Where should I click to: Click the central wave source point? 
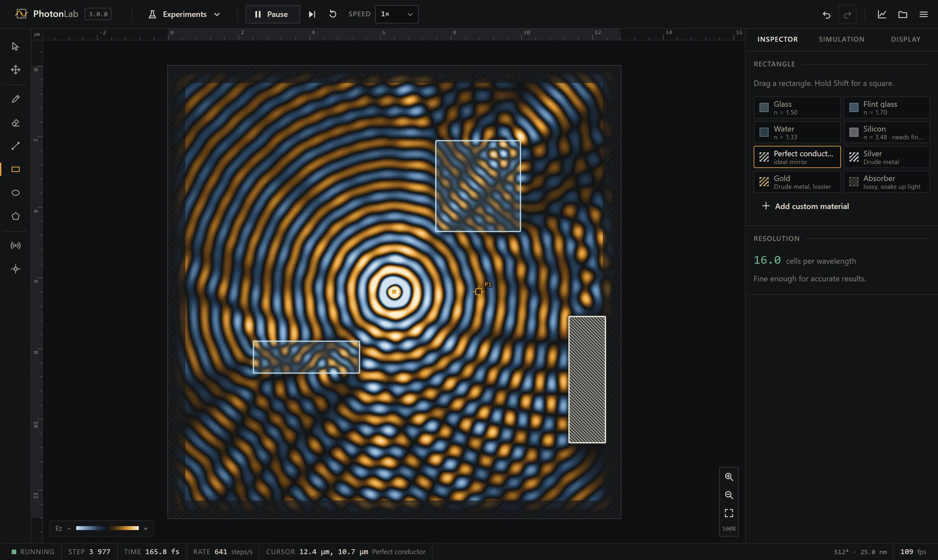point(394,292)
